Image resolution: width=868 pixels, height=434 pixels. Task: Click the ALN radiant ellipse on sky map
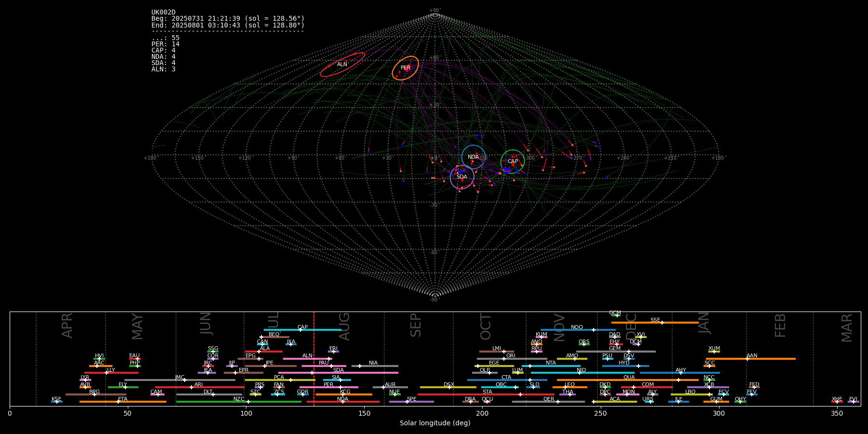(342, 65)
